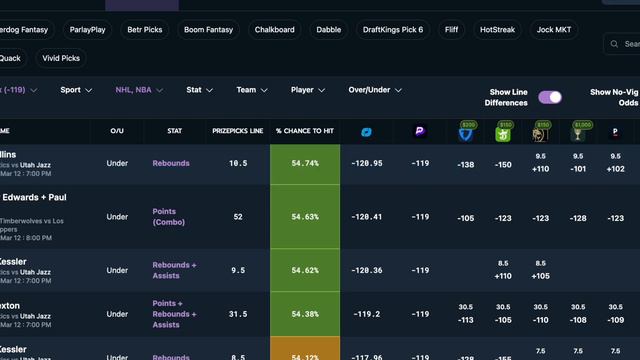
Task: Open the (-119) odds filter dropdown
Action: point(19,90)
